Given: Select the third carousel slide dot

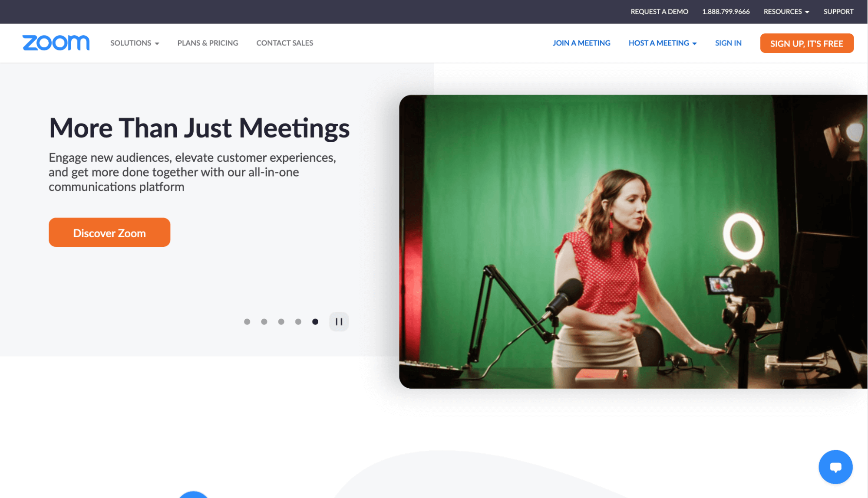Looking at the screenshot, I should [x=281, y=321].
